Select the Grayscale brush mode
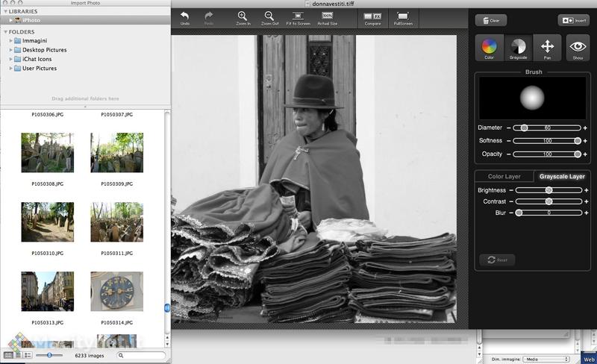 pyautogui.click(x=518, y=47)
